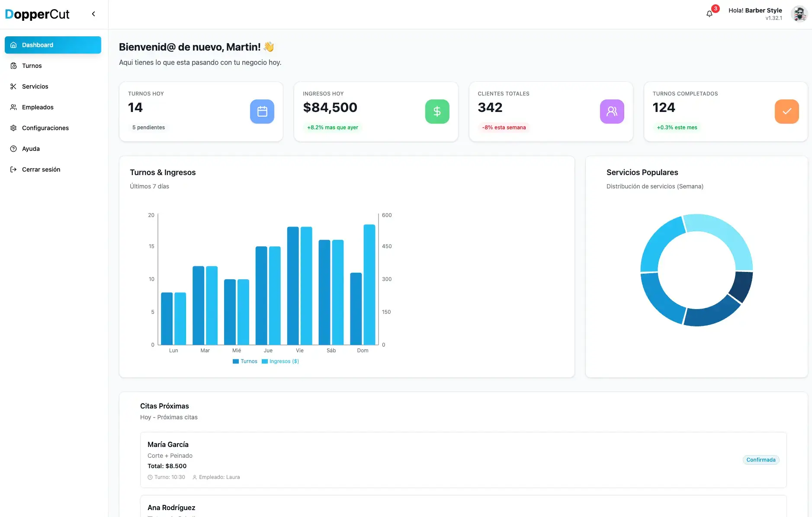
Task: Open Configuraciones via the gear icon
Action: click(x=13, y=128)
